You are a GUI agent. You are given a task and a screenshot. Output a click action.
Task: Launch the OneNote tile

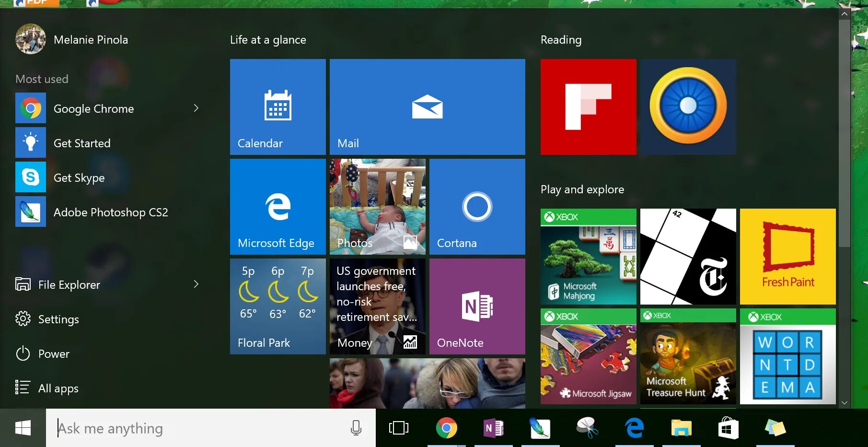[477, 306]
